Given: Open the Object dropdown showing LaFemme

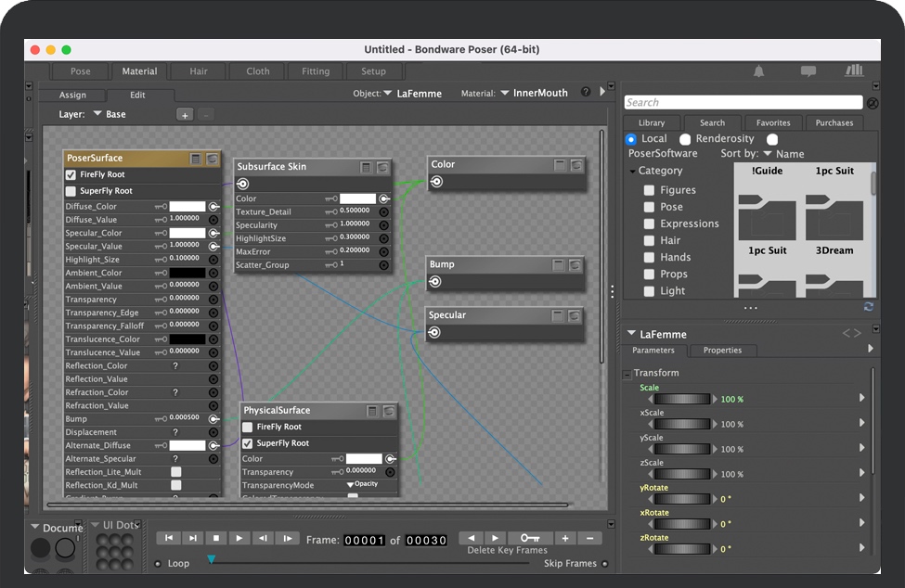Looking at the screenshot, I should click(411, 93).
